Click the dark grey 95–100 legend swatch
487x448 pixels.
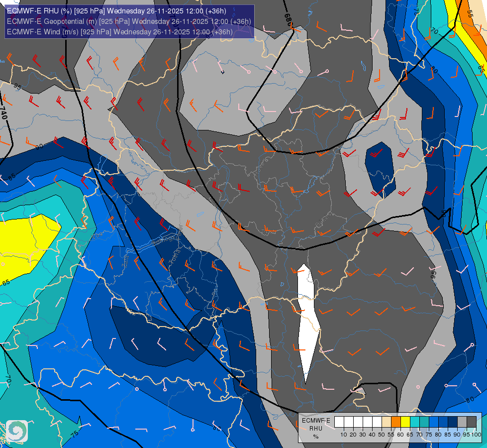[472, 422]
